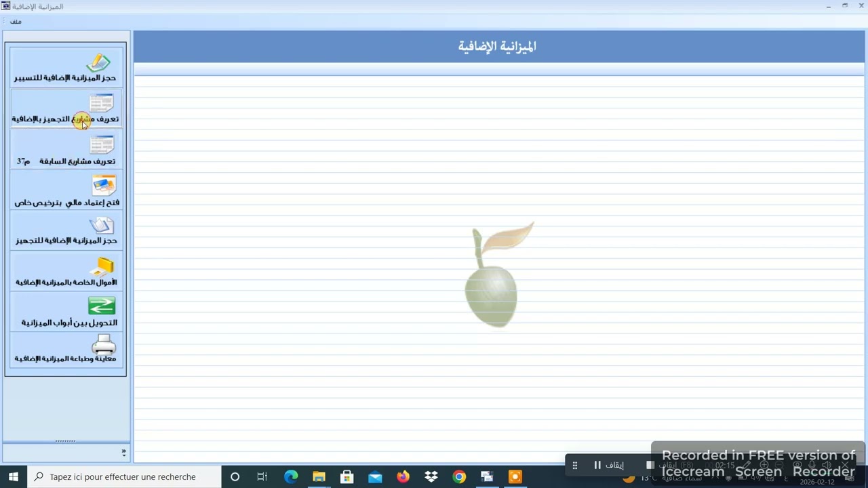This screenshot has height=488, width=868.
Task: Click the taskbar search box
Action: click(x=124, y=476)
